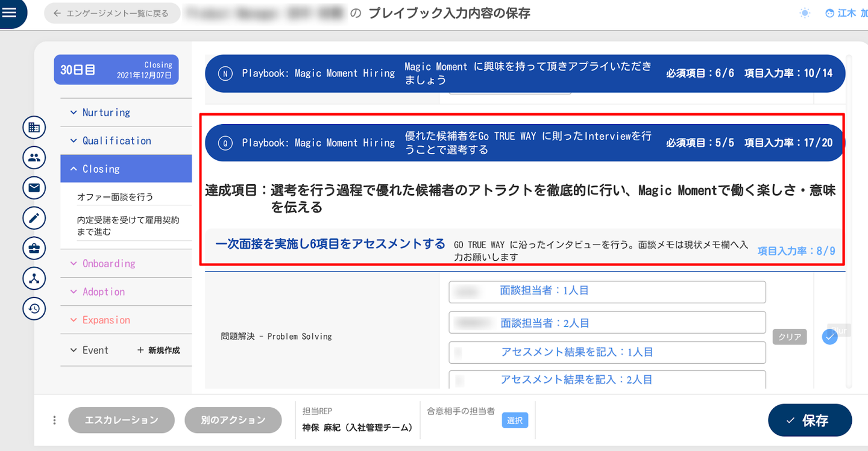Clear the Problem Solving inputs with クリア
Screen dimensions: 868x451
click(x=790, y=337)
